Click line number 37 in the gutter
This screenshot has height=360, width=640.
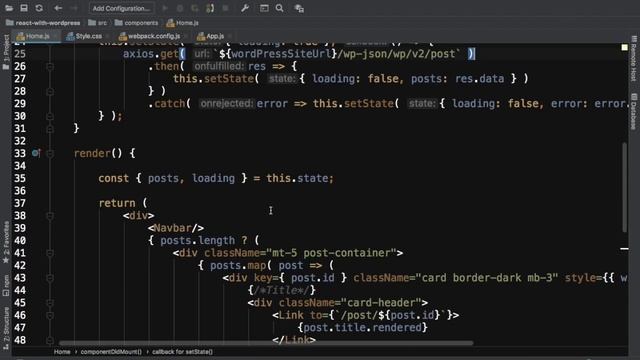coord(20,203)
